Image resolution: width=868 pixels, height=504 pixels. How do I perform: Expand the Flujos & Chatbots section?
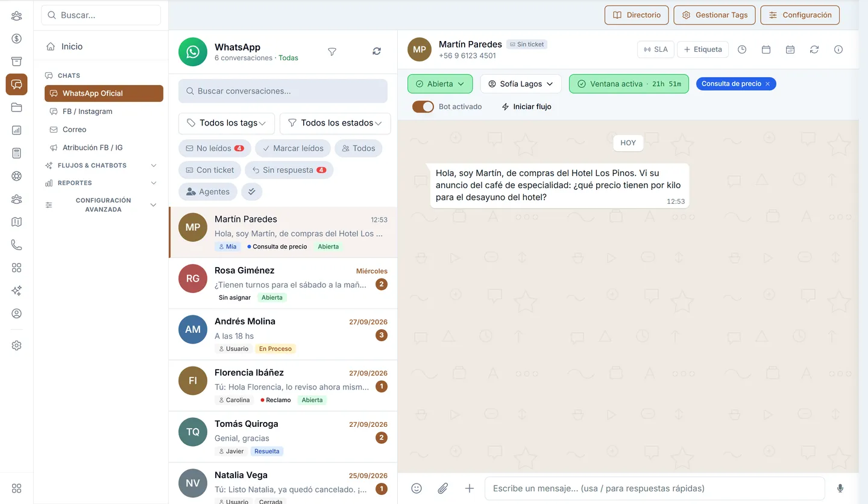point(101,165)
